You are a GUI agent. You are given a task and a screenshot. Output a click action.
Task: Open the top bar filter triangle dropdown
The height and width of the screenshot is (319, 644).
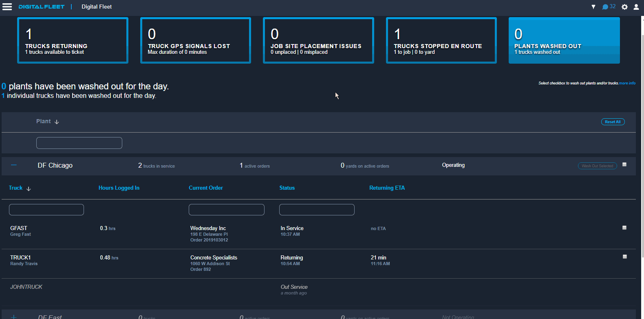point(593,7)
